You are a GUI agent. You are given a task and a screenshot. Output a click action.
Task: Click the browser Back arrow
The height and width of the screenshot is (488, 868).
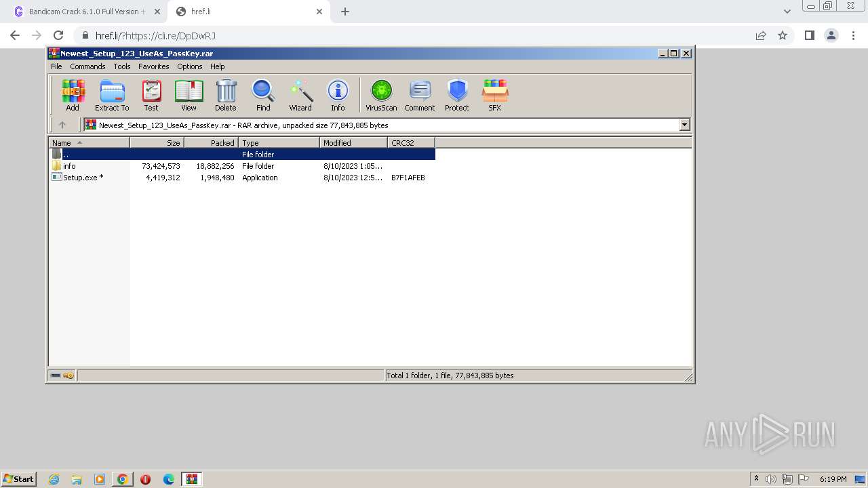[15, 35]
